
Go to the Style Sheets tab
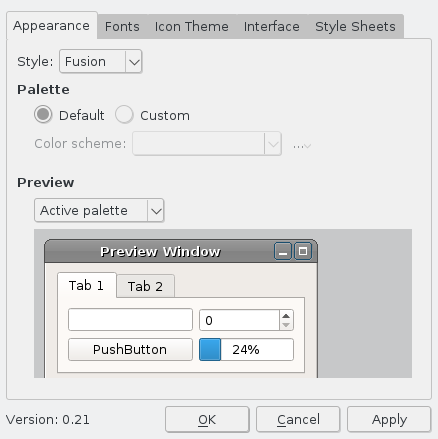tap(355, 26)
